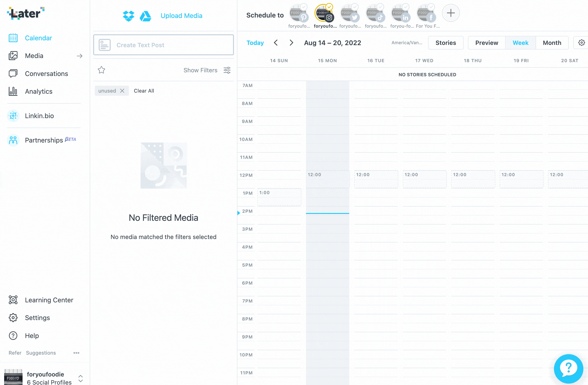Remove the unused media filter tag
The image size is (588, 385).
[122, 91]
